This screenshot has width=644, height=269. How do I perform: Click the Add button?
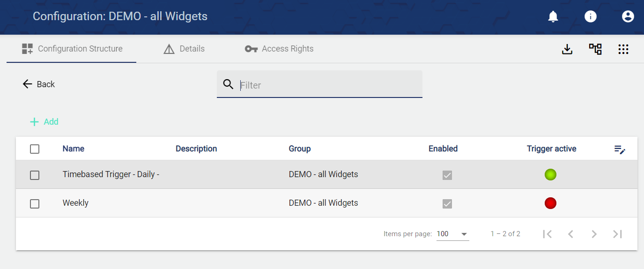(44, 122)
